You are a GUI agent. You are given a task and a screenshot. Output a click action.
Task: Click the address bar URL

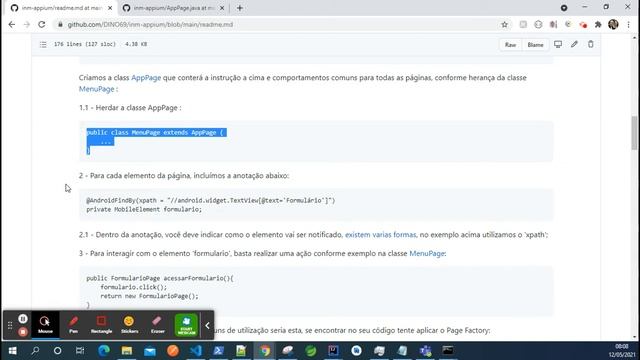pyautogui.click(x=150, y=24)
